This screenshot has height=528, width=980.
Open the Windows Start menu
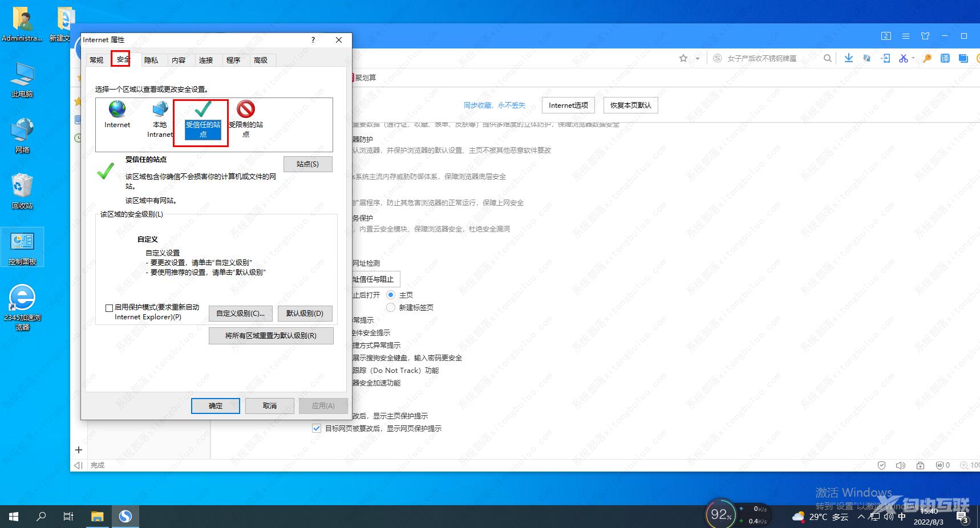[x=14, y=517]
